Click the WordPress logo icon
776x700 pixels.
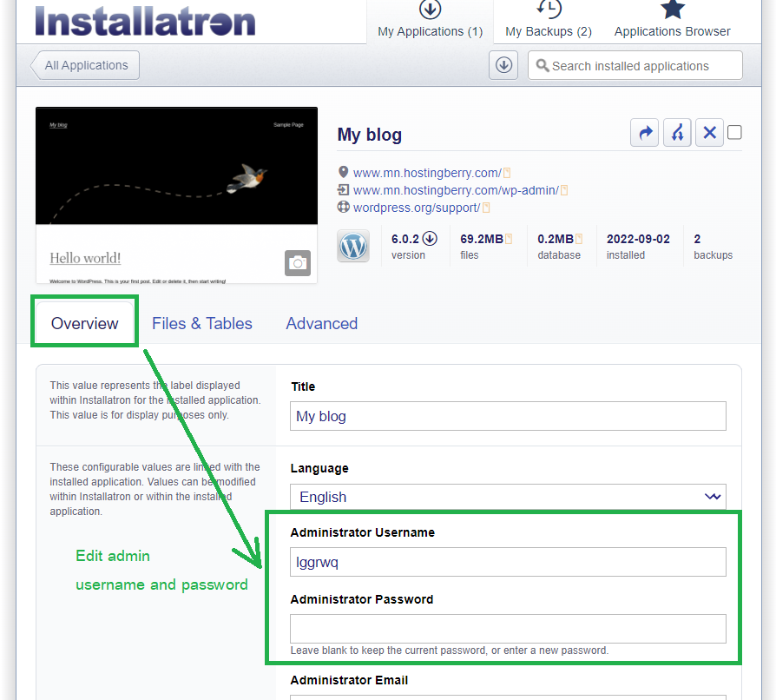[x=353, y=246]
